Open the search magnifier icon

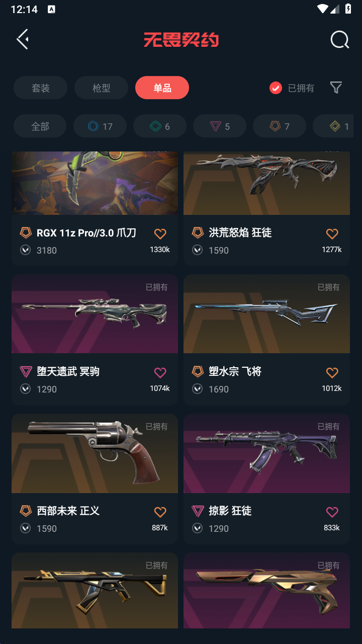click(339, 40)
